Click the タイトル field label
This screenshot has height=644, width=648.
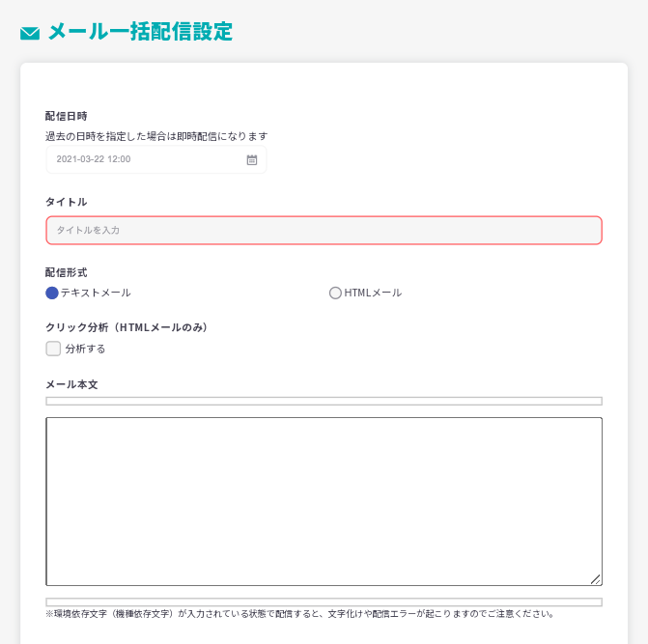[x=66, y=202]
